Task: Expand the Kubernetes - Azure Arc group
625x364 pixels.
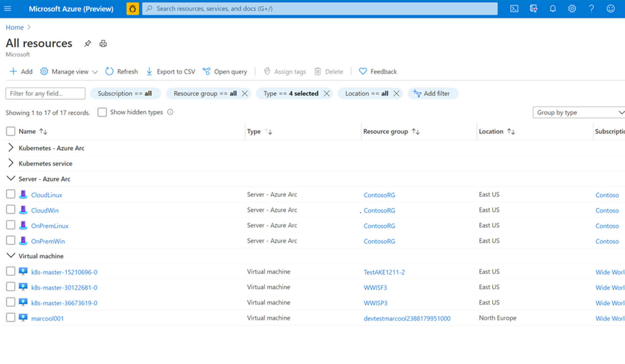Action: tap(11, 148)
